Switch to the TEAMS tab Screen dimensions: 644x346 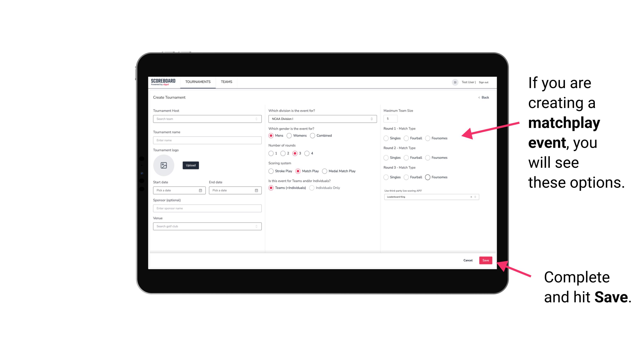pos(226,82)
